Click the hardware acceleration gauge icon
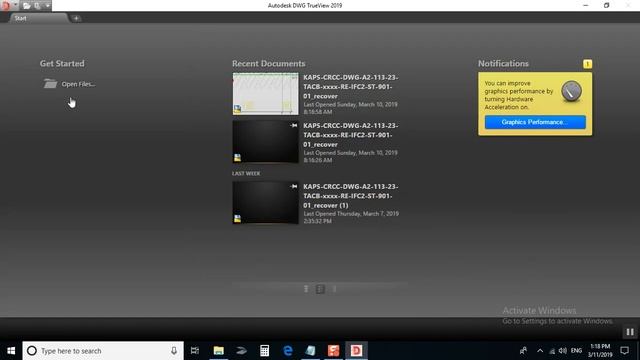Viewport: 640px width, 360px height. (571, 91)
